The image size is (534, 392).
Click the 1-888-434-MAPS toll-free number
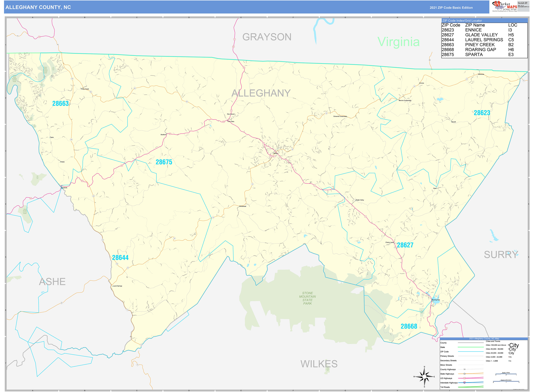click(523, 4)
